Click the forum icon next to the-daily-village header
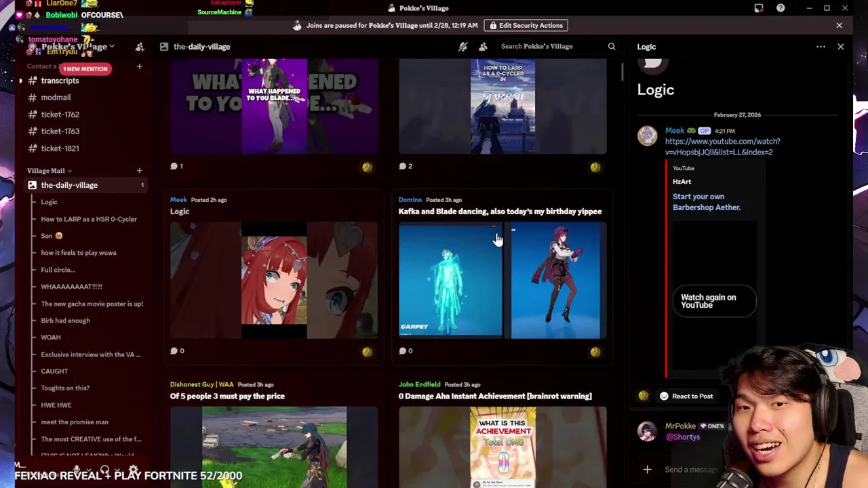 tap(164, 47)
